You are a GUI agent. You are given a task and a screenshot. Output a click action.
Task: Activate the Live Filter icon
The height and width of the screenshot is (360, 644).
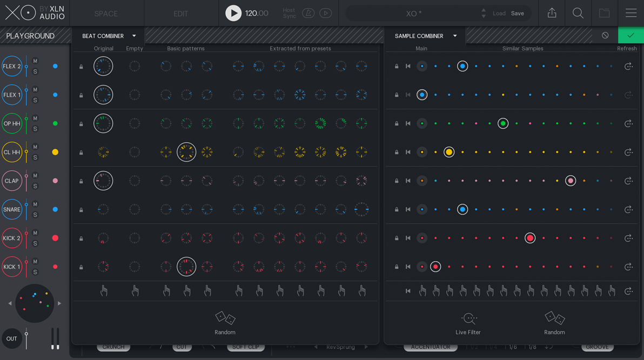tap(468, 318)
